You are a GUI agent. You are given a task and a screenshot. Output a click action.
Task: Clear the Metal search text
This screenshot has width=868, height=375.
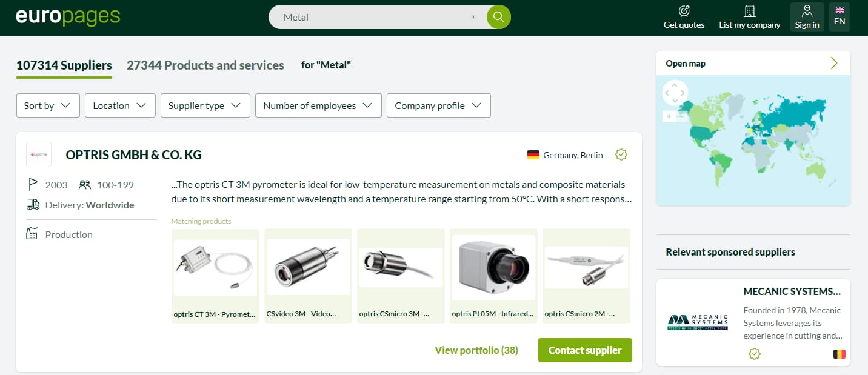point(473,17)
